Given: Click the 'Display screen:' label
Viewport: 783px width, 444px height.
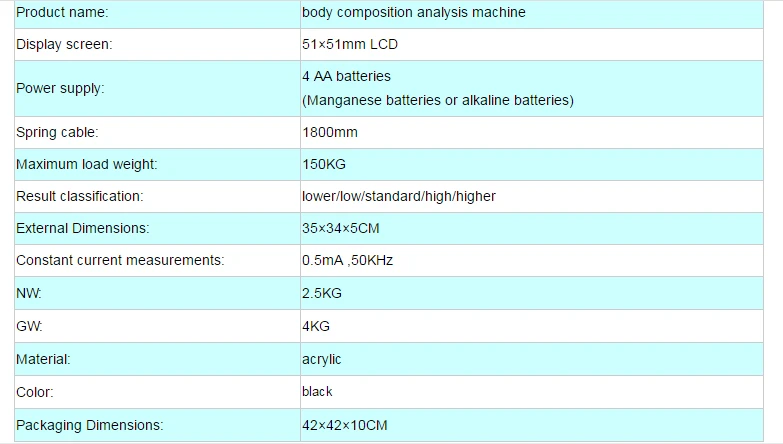Looking at the screenshot, I should point(64,44).
